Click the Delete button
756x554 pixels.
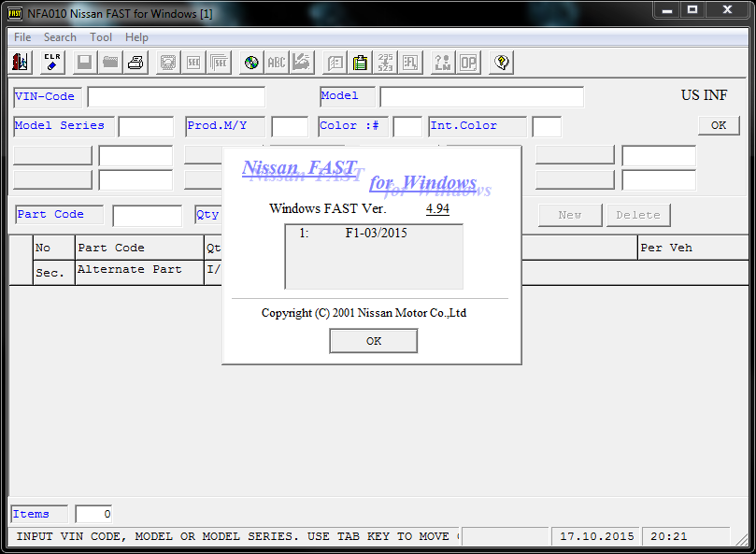(638, 215)
